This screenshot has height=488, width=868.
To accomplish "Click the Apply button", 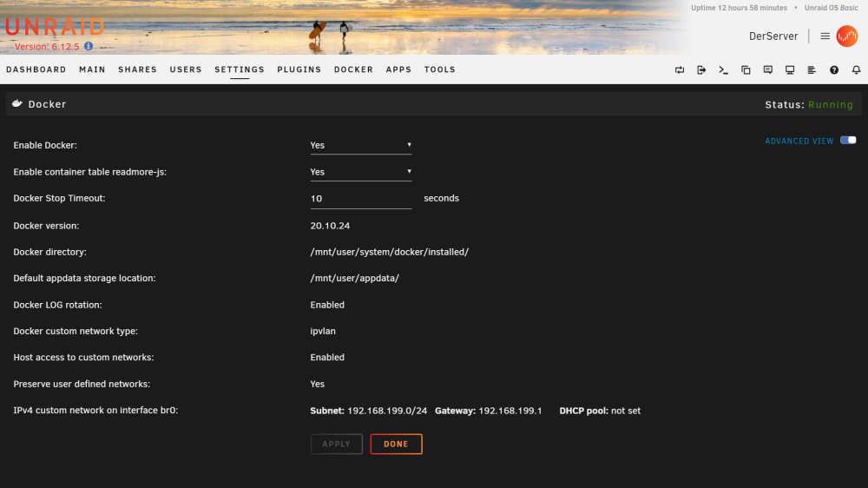I will [337, 444].
